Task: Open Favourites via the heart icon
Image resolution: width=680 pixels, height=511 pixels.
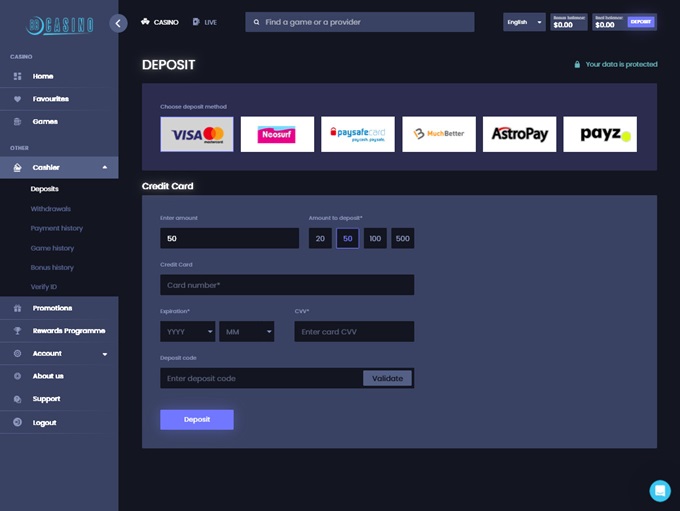Action: (x=17, y=99)
